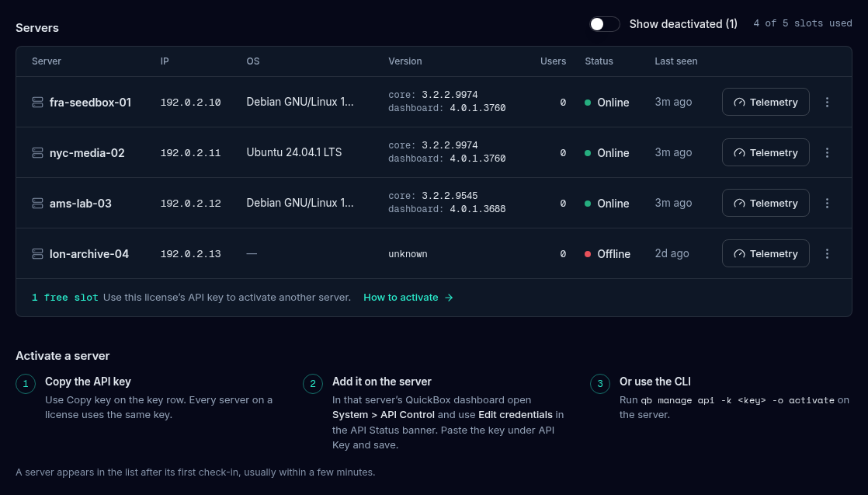Click the Ubuntu 24.04.1 LTS cell

(x=294, y=152)
